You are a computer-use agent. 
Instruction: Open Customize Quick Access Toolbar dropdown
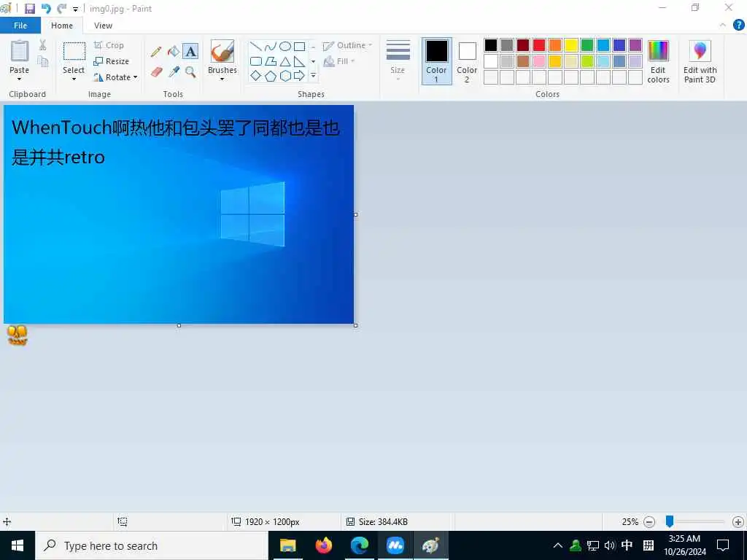[x=75, y=9]
